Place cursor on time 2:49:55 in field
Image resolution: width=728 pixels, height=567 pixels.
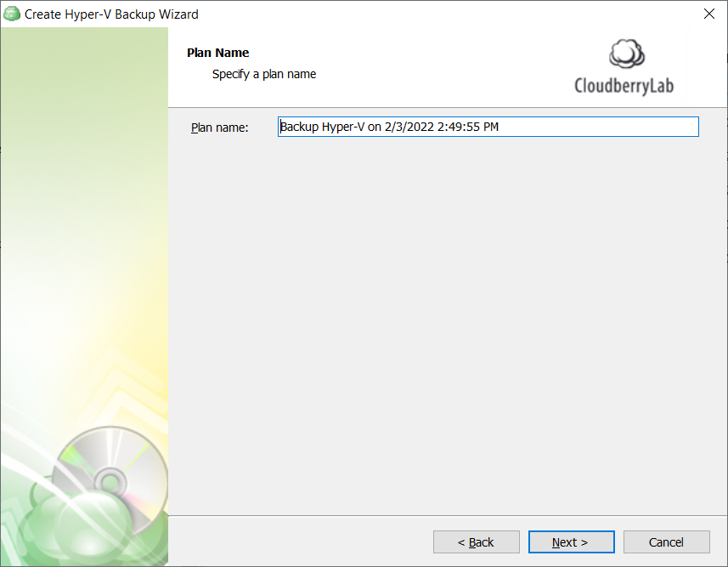458,127
